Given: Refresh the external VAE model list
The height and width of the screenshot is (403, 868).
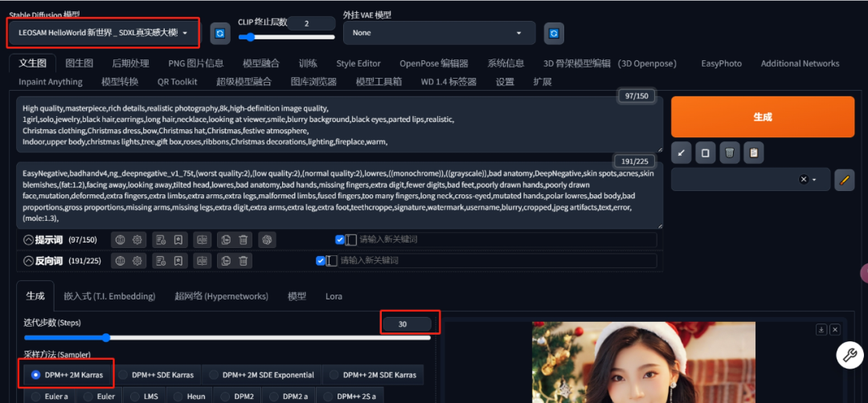Looking at the screenshot, I should coord(554,34).
